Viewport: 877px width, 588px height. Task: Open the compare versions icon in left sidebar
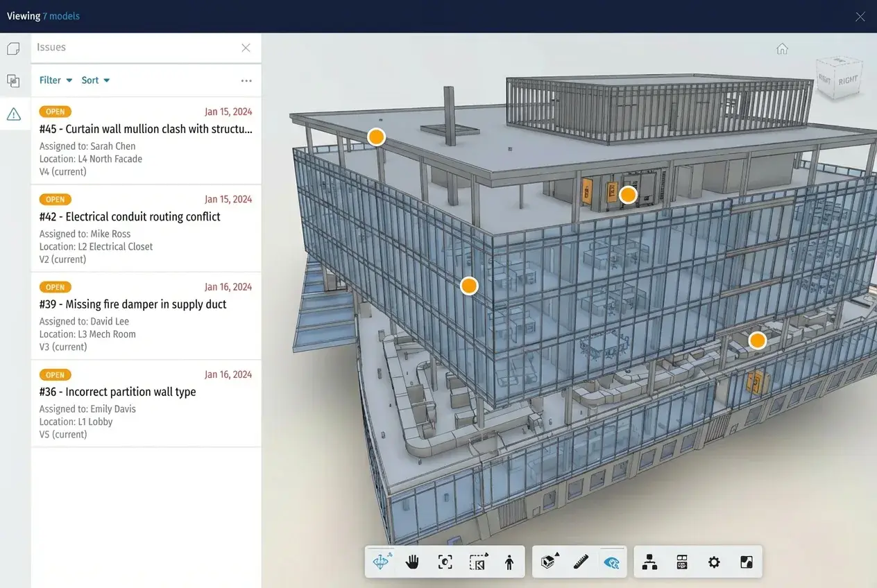(13, 81)
